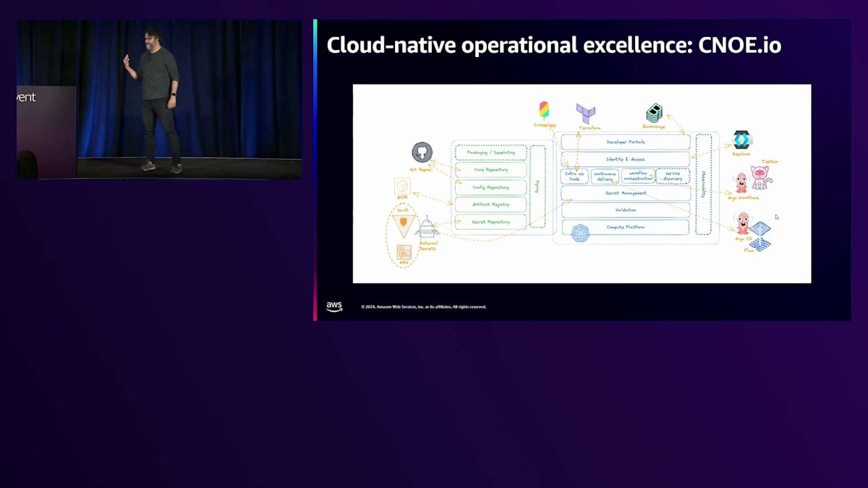Click the speaker video feed
Viewport: 868px width, 488px height.
point(159,99)
